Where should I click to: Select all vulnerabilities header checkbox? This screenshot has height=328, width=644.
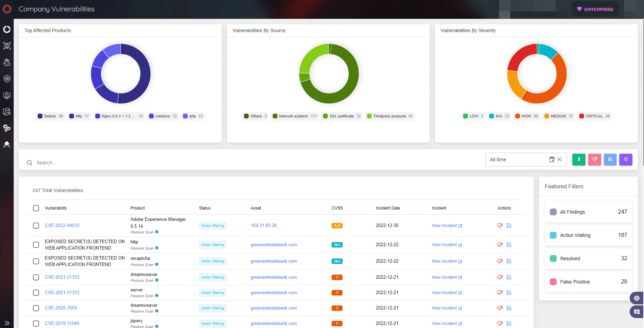coord(36,208)
